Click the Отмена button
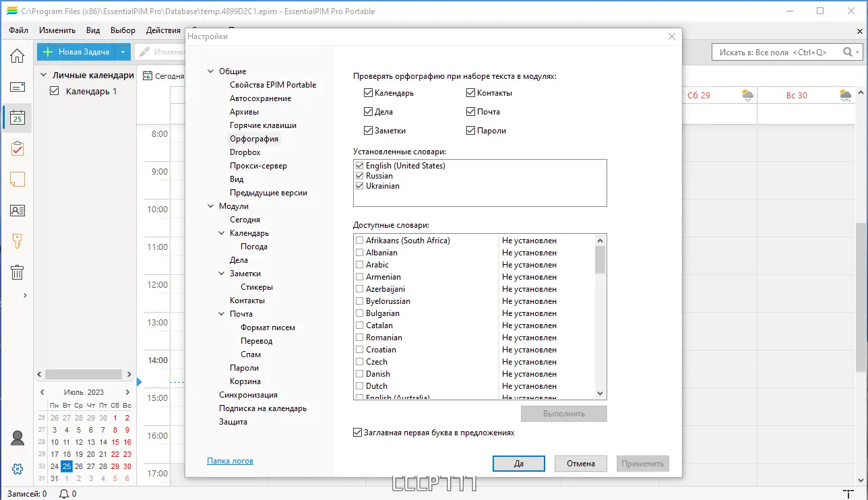The height and width of the screenshot is (500, 868). (x=581, y=464)
